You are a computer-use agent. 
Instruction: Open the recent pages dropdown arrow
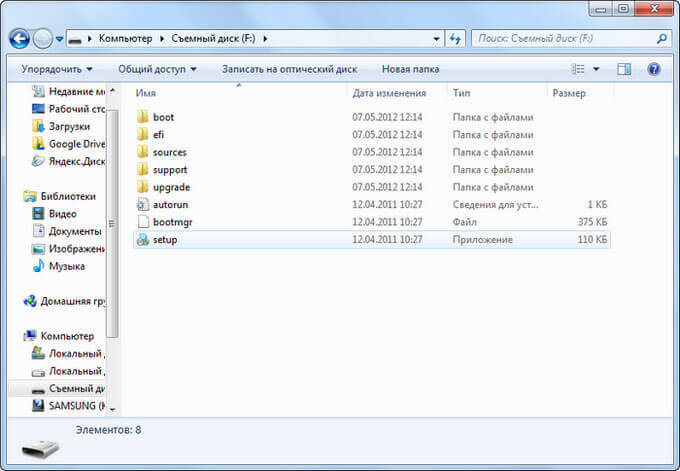(x=59, y=39)
